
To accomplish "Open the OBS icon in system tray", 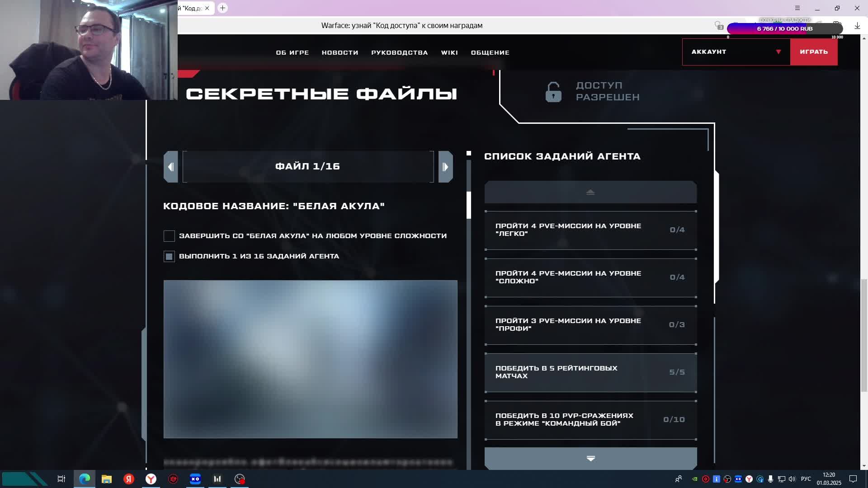I will pos(727,479).
